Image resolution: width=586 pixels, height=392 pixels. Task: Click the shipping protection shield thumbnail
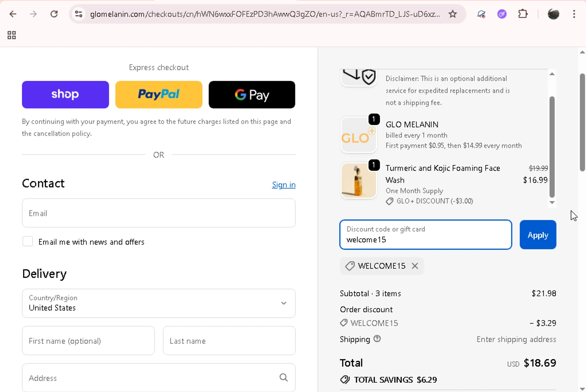[359, 78]
